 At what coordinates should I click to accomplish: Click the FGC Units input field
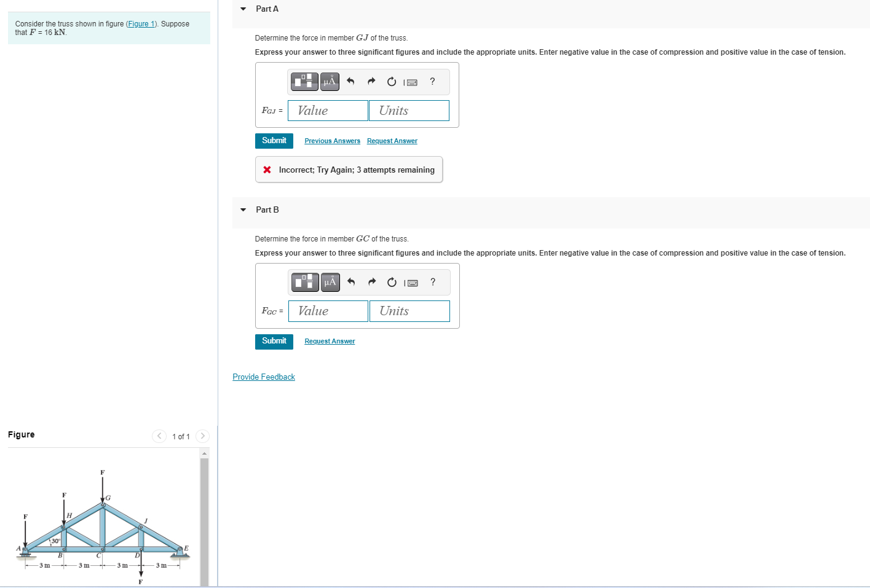tap(409, 311)
